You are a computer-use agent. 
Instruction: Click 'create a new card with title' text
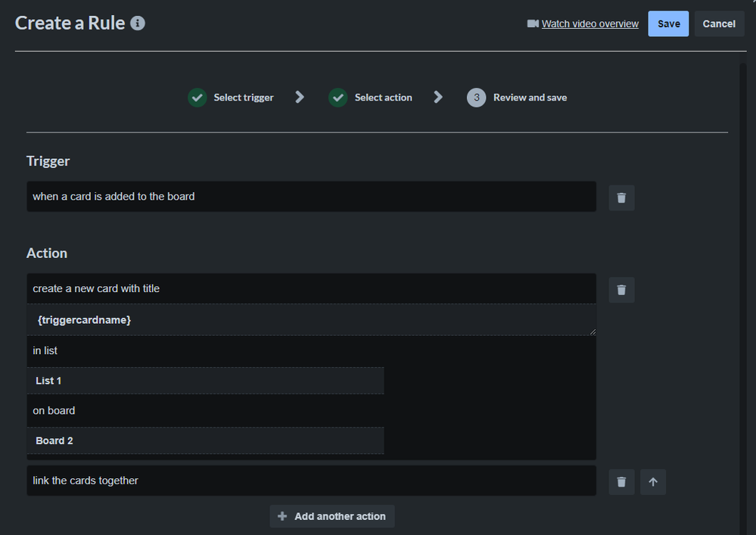pos(96,288)
